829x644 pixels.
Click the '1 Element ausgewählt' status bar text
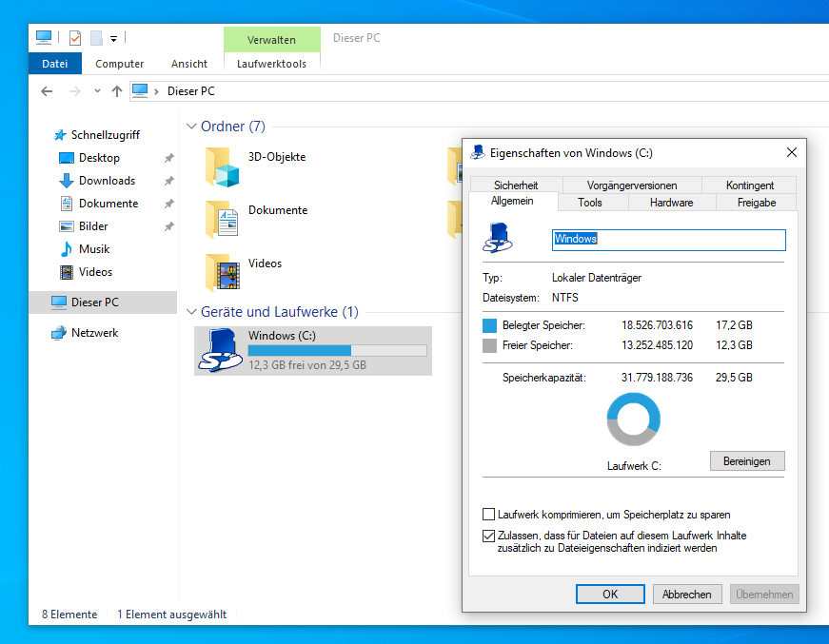coord(172,615)
